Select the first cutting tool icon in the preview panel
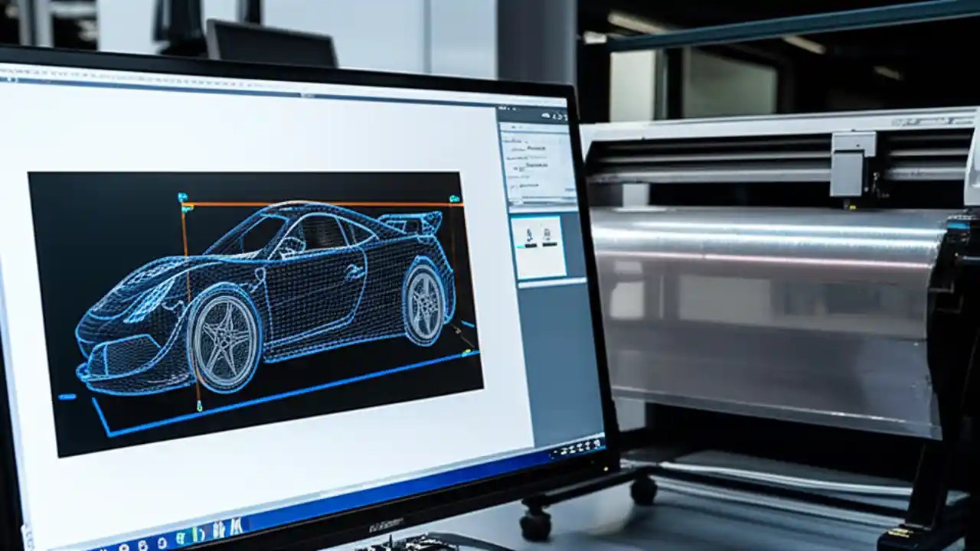 pyautogui.click(x=531, y=233)
